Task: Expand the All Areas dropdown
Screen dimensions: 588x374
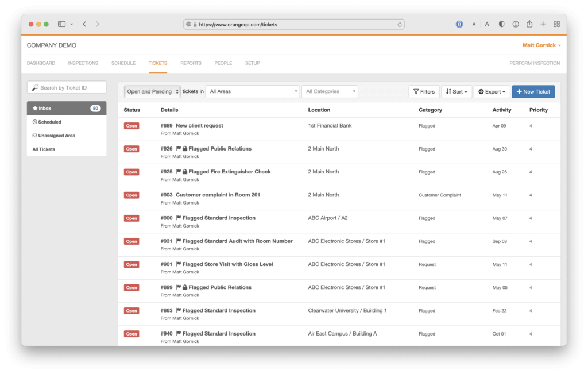Action: point(253,91)
